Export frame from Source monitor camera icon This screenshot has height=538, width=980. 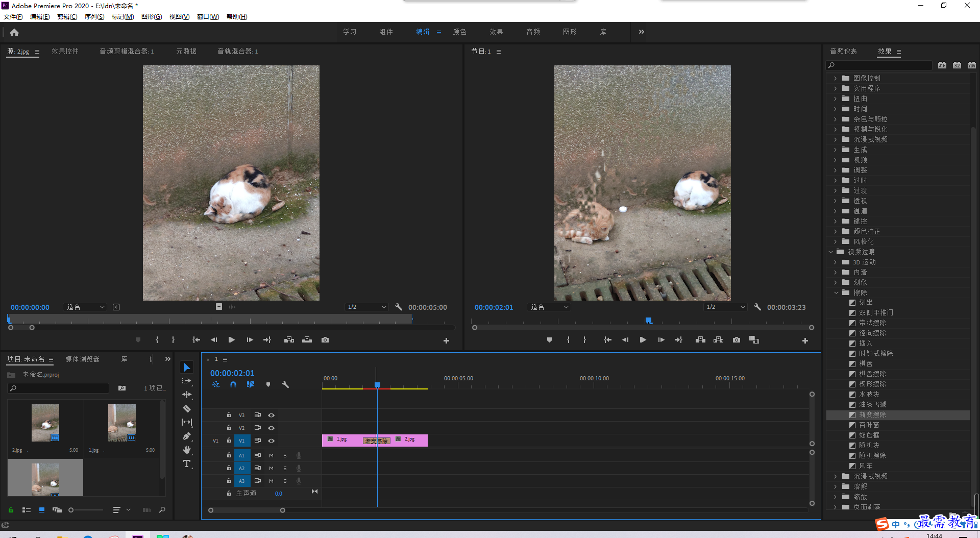tap(325, 340)
